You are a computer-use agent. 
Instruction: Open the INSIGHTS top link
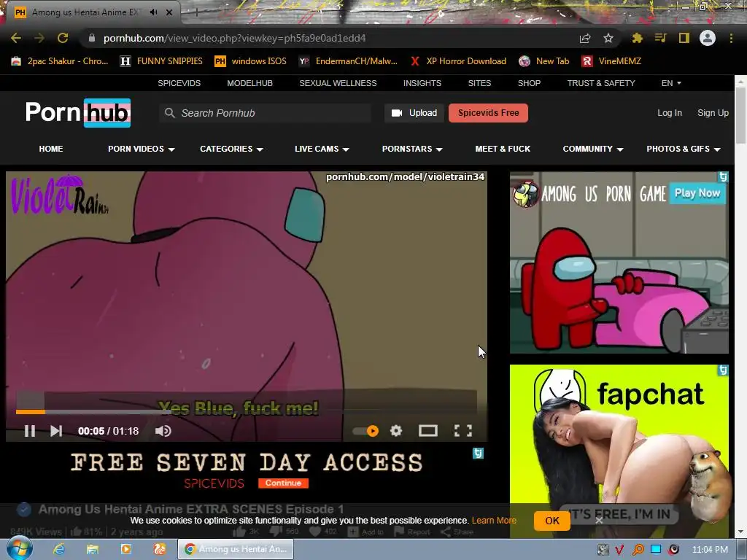[x=422, y=83]
